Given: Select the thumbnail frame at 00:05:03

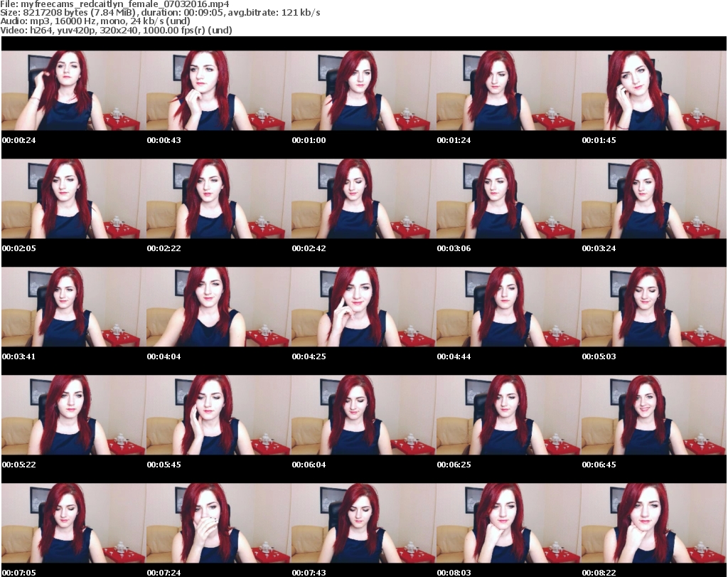Looking at the screenshot, I should tap(654, 307).
